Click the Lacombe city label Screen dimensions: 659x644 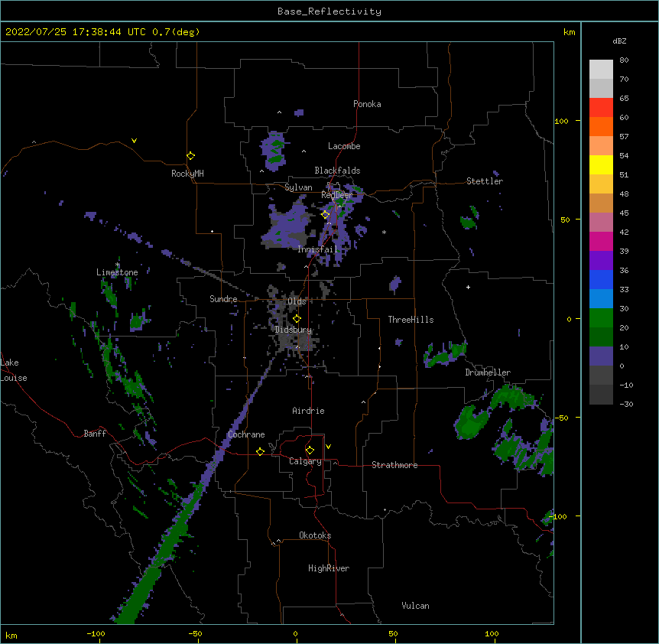coord(344,146)
